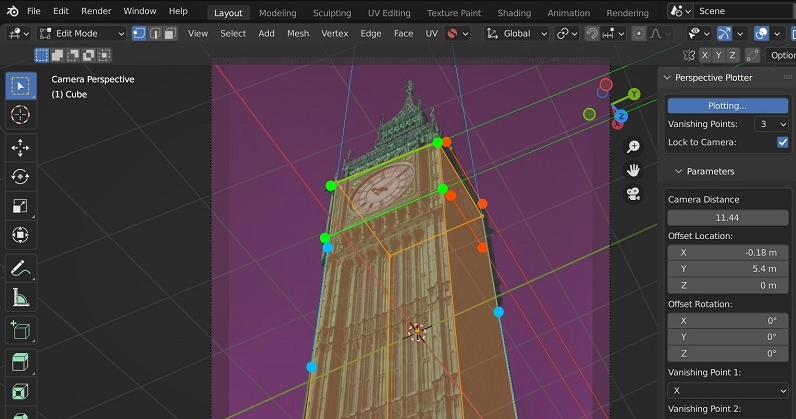Set selection mode to new selection
Image resolution: width=796 pixels, height=419 pixels.
[x=42, y=55]
